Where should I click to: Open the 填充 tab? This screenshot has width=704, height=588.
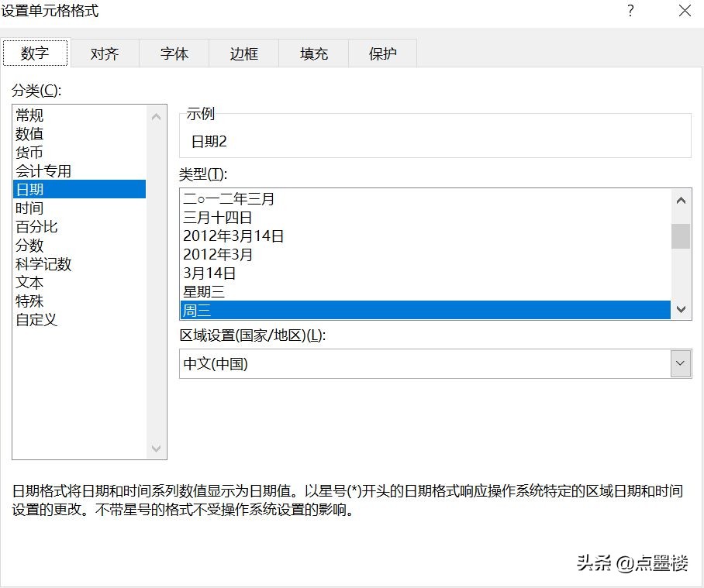click(313, 53)
